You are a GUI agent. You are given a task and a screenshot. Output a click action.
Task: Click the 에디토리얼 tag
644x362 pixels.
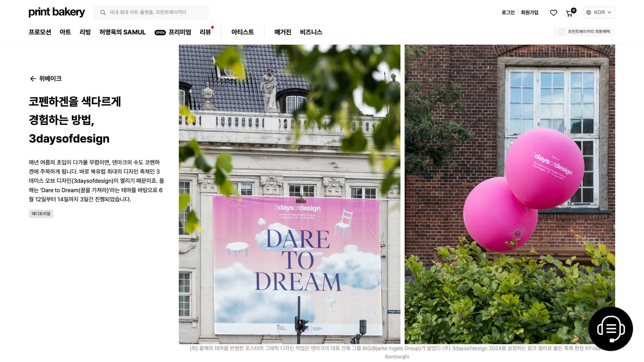pos(41,214)
